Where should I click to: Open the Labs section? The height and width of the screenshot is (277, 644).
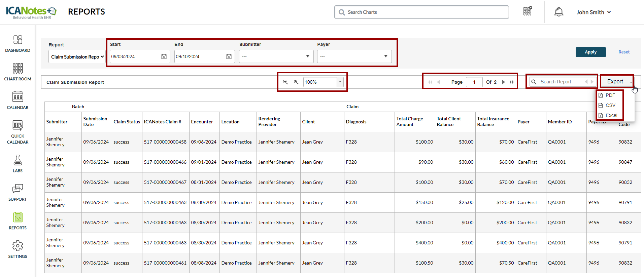coord(18,164)
